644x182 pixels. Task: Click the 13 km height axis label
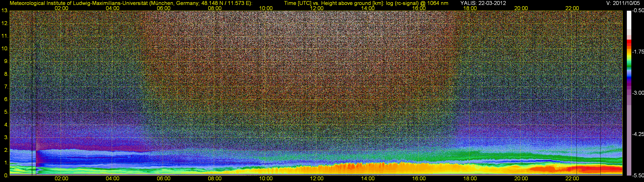coord(5,11)
